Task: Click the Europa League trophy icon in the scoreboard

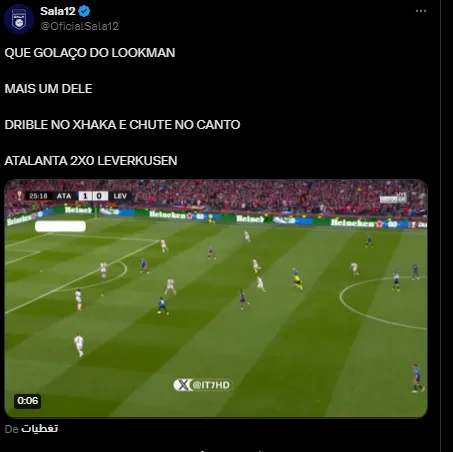Action: coord(19,196)
